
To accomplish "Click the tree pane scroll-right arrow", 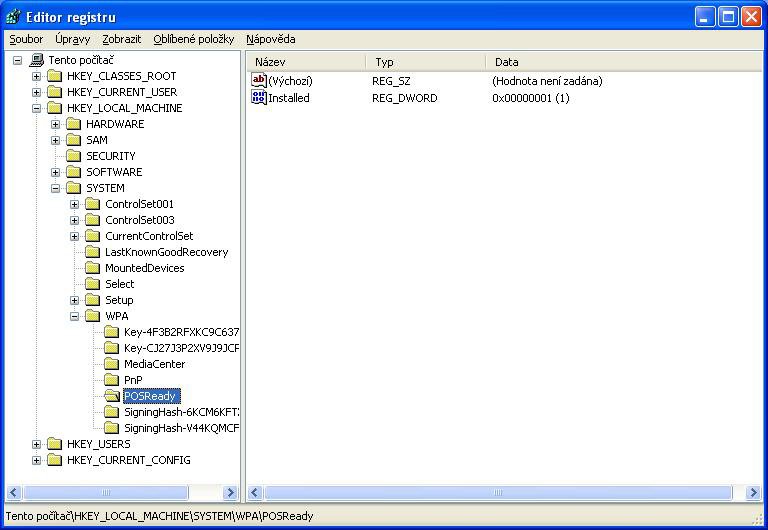I will 230,493.
